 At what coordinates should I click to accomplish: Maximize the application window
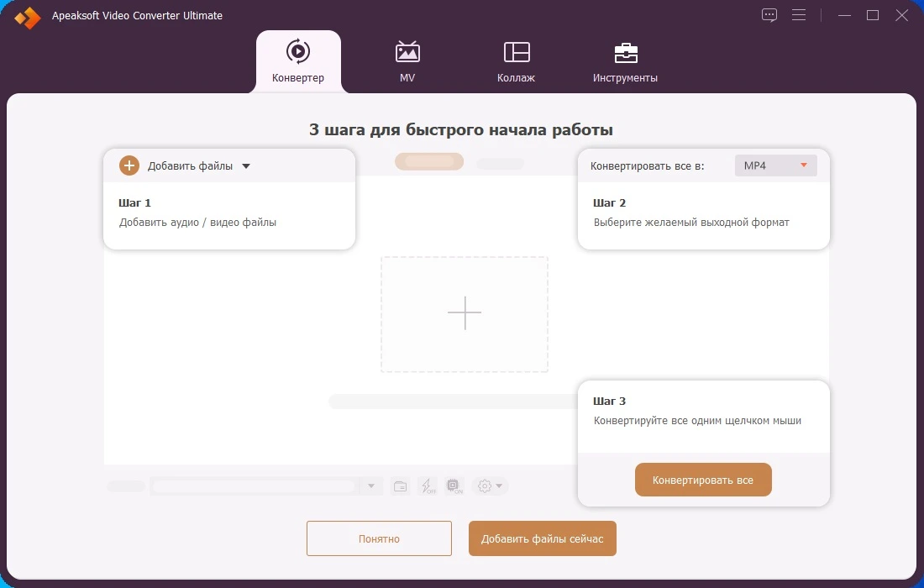(873, 15)
